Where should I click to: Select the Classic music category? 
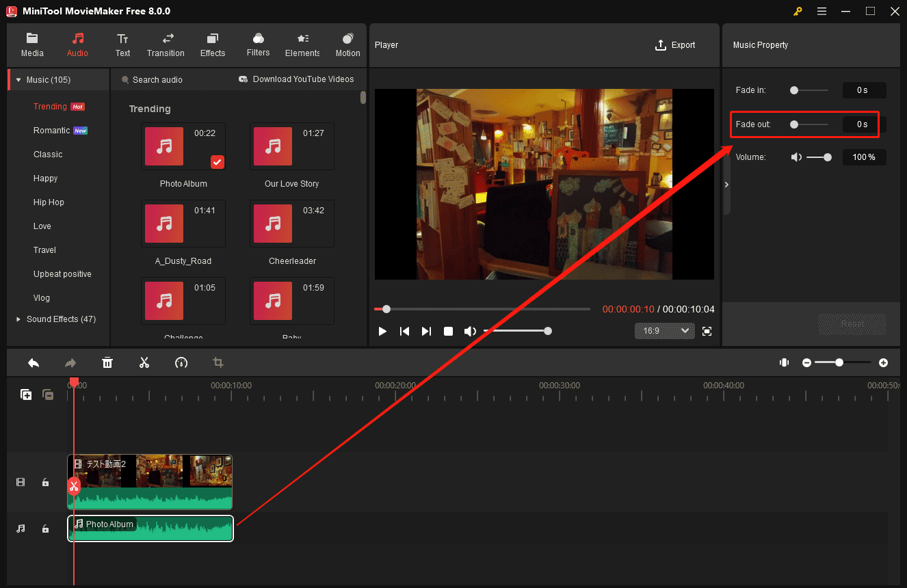(x=48, y=155)
